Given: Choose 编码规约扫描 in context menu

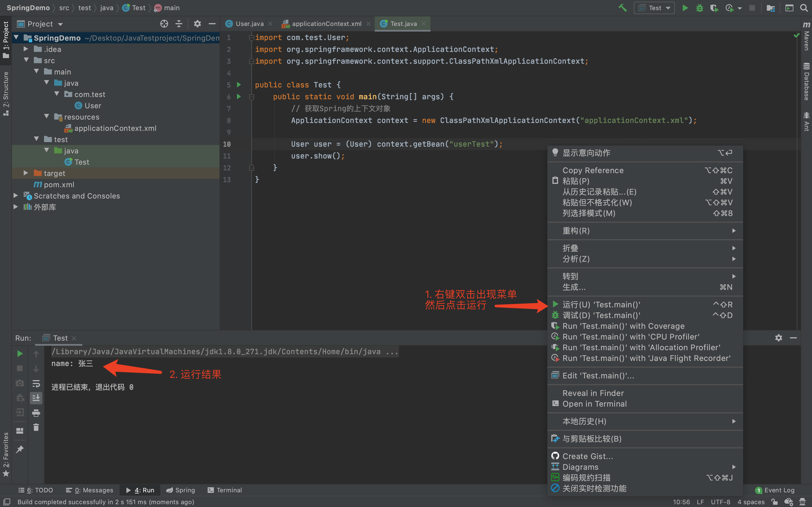Looking at the screenshot, I should coord(645,477).
